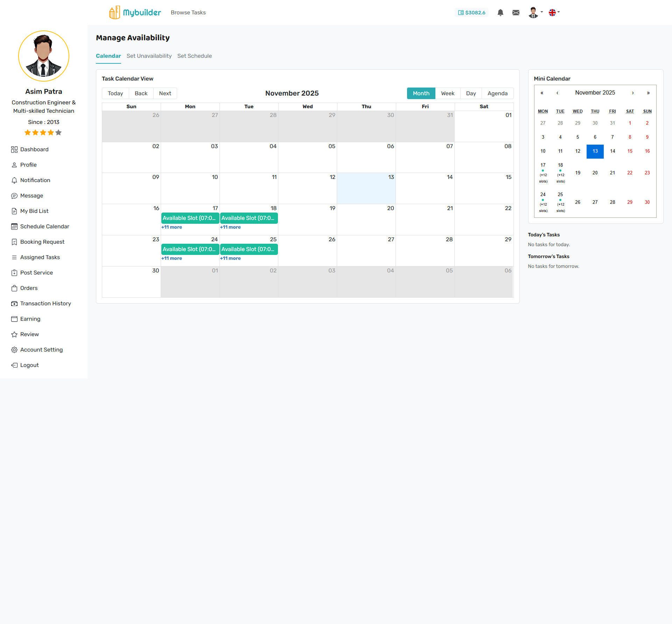Open the notification bell icon
The height and width of the screenshot is (624, 672).
pos(500,13)
